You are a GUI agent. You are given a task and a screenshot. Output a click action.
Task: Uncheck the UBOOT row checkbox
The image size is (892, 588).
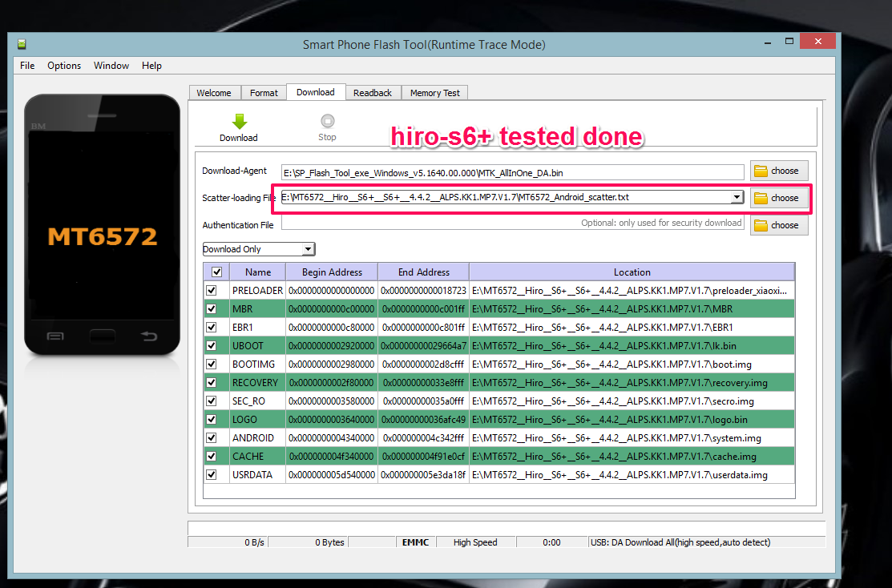[212, 346]
